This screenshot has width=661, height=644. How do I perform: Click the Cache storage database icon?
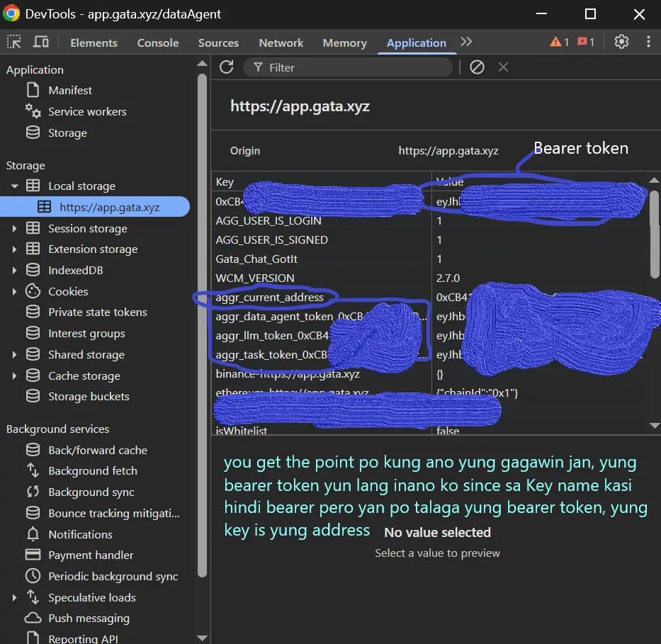pos(33,375)
